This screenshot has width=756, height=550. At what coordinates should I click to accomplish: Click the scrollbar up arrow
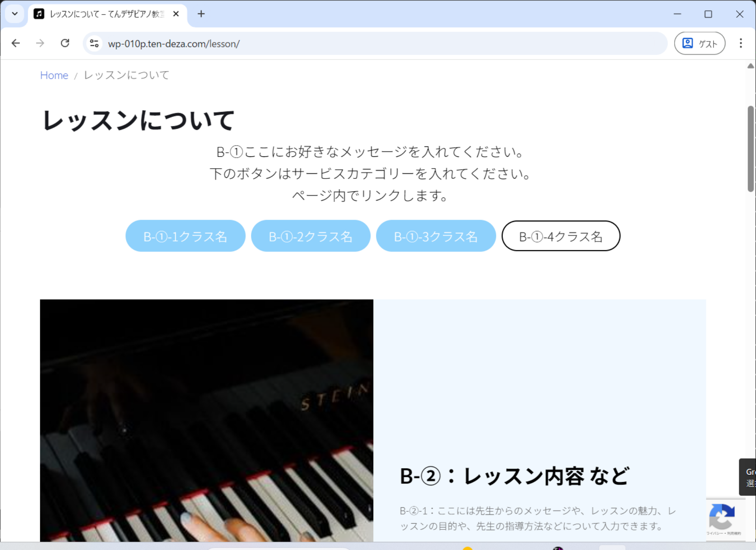[x=750, y=66]
